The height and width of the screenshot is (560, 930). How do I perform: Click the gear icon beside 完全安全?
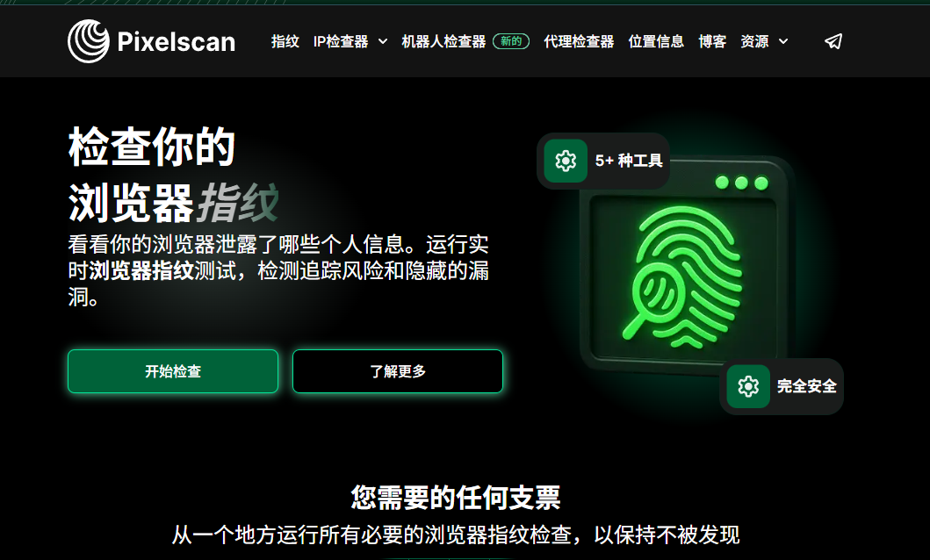tap(748, 386)
